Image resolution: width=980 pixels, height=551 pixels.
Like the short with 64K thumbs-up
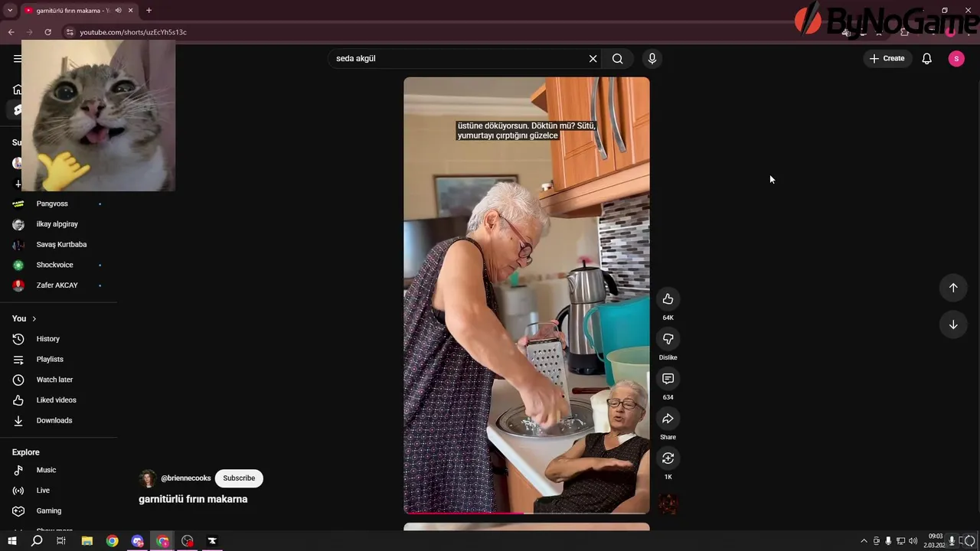(x=668, y=299)
